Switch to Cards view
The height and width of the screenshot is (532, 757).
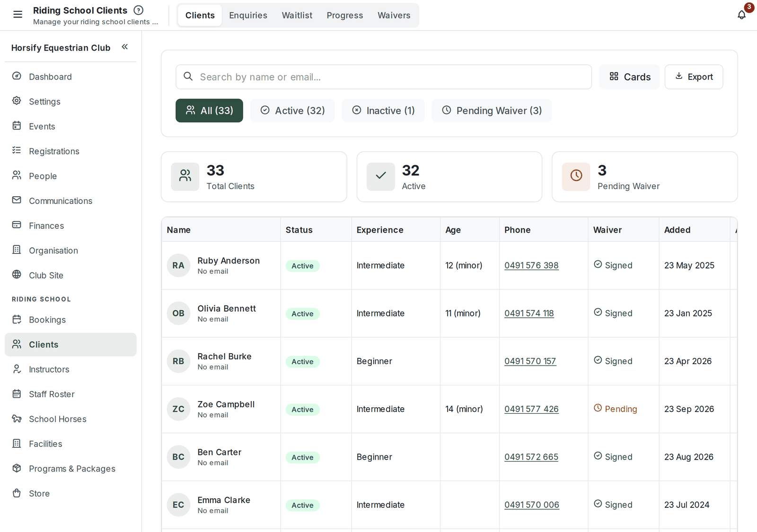point(629,77)
